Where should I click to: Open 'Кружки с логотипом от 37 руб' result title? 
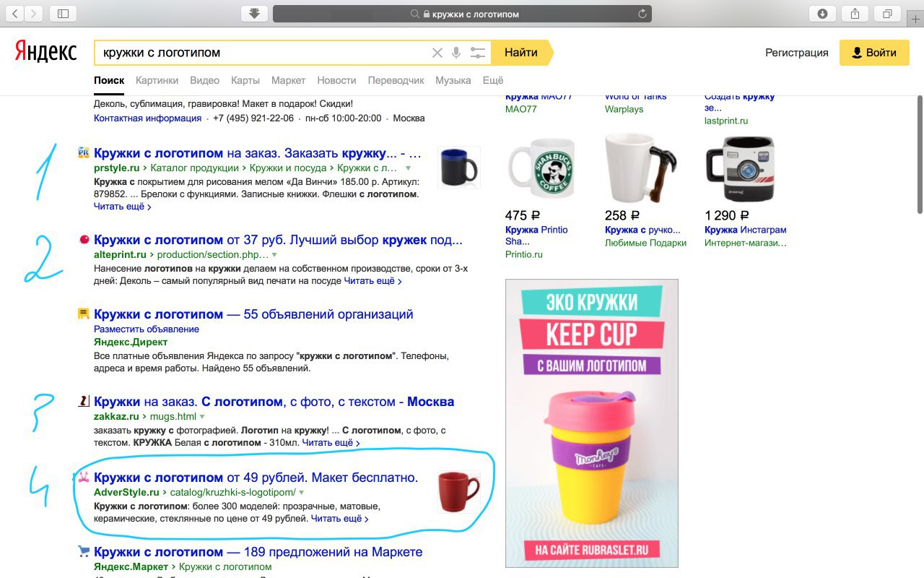[x=278, y=240]
